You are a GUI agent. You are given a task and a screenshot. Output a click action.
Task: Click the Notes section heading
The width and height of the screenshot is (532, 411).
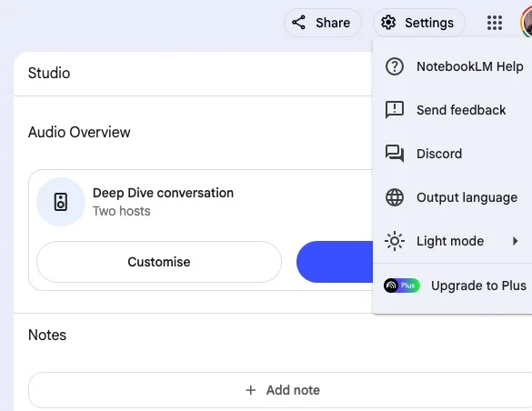pyautogui.click(x=47, y=335)
